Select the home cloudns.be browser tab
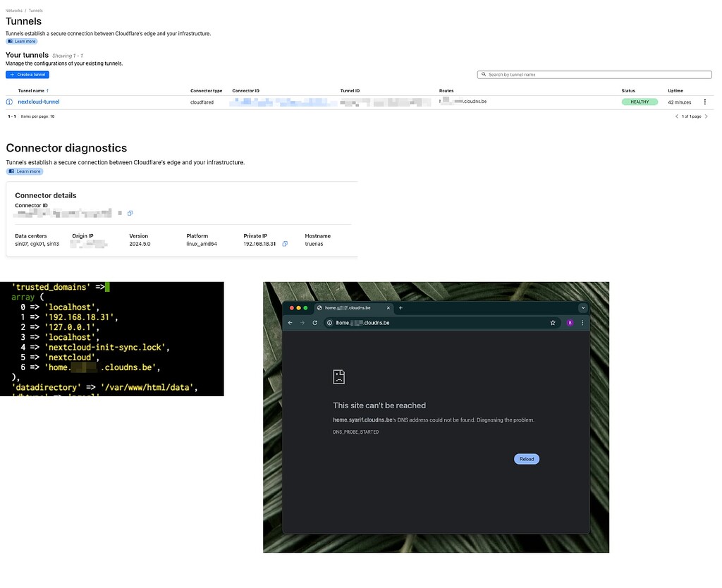 click(x=354, y=308)
